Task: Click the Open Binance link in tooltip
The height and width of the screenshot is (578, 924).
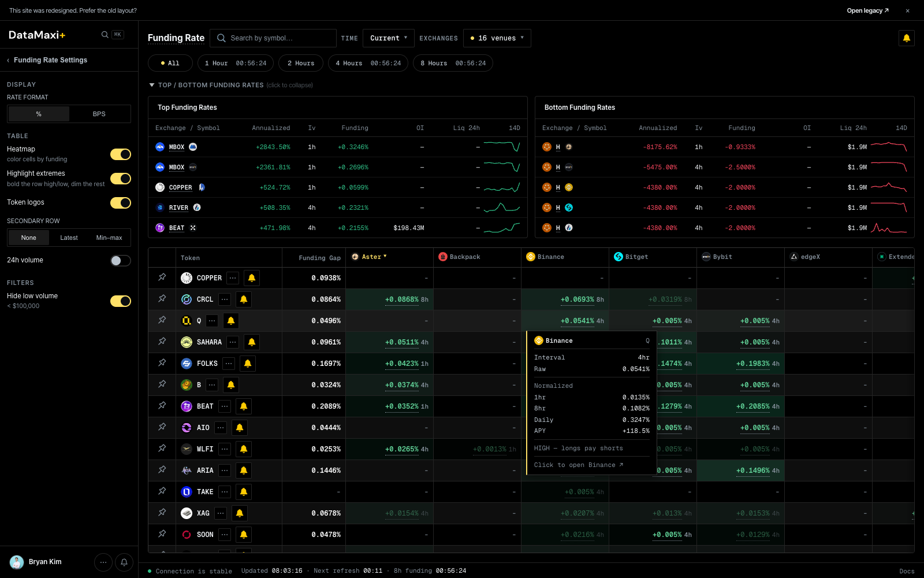Action: click(x=579, y=465)
